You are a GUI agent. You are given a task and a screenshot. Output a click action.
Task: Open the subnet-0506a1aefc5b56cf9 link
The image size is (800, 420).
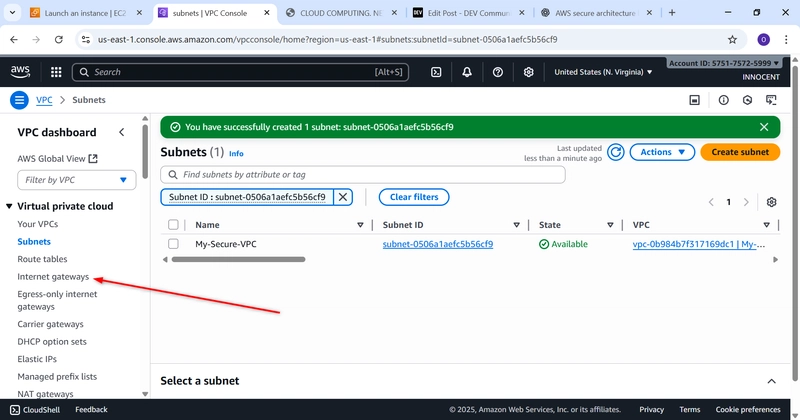point(438,244)
